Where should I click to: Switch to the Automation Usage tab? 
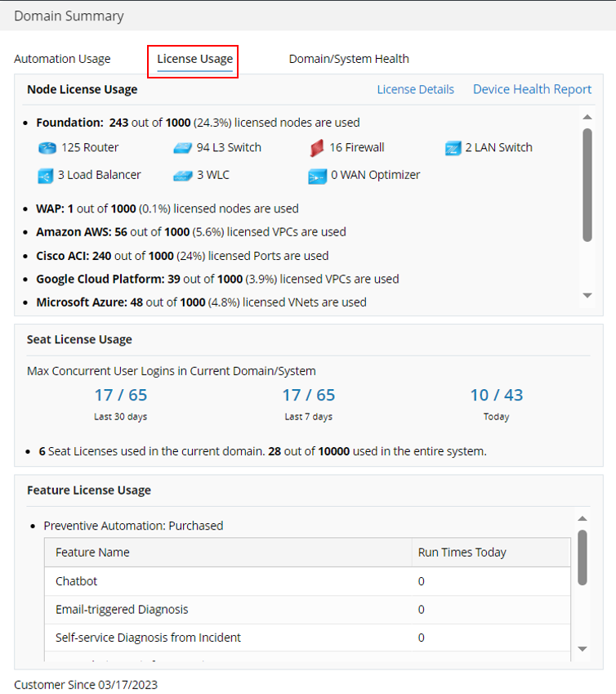pyautogui.click(x=62, y=59)
